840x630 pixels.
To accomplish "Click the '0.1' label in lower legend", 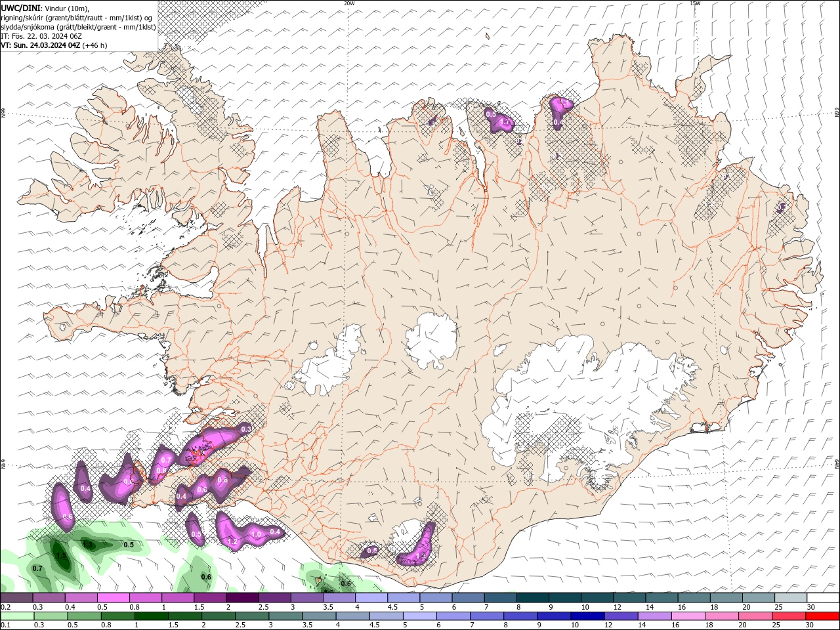I will [x=5, y=625].
